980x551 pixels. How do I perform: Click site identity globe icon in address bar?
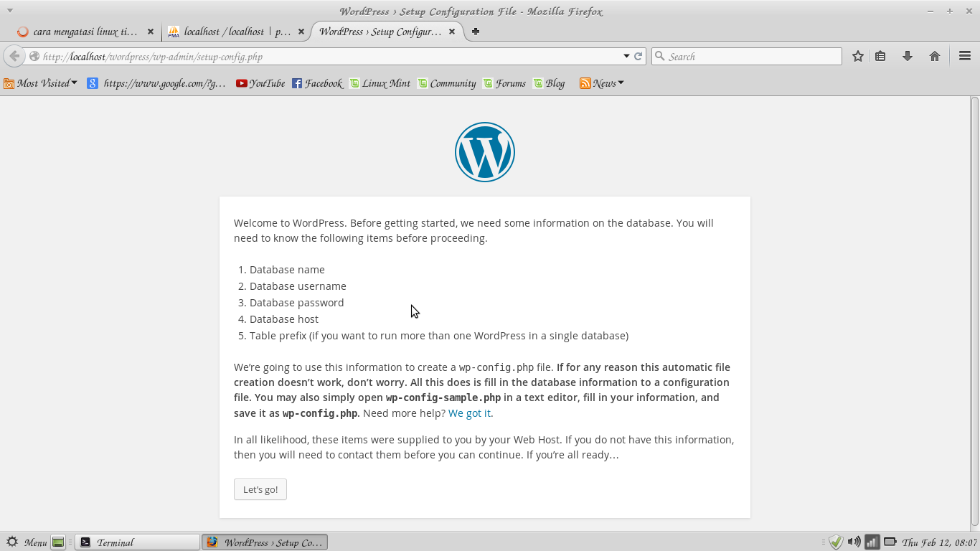click(x=34, y=56)
